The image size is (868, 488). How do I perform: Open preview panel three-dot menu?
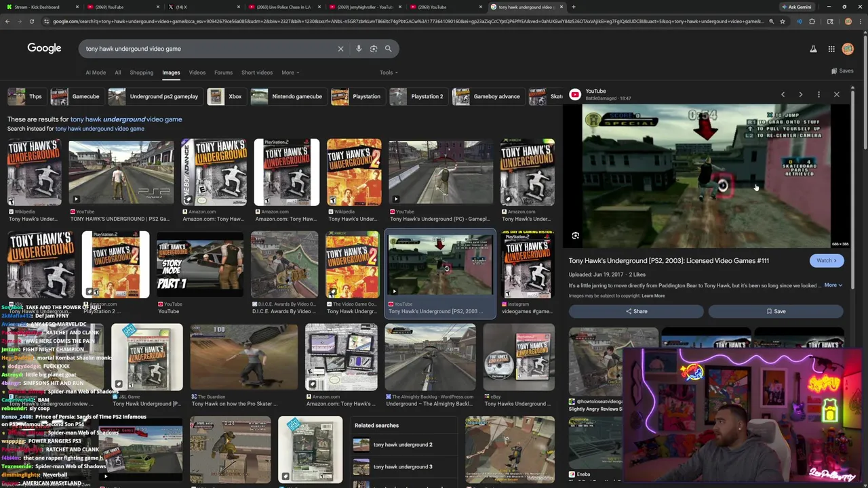point(818,95)
